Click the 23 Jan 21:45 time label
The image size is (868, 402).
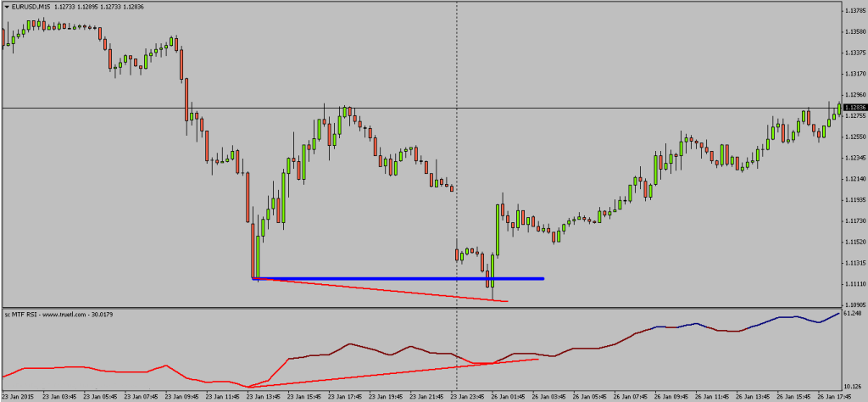coord(428,397)
